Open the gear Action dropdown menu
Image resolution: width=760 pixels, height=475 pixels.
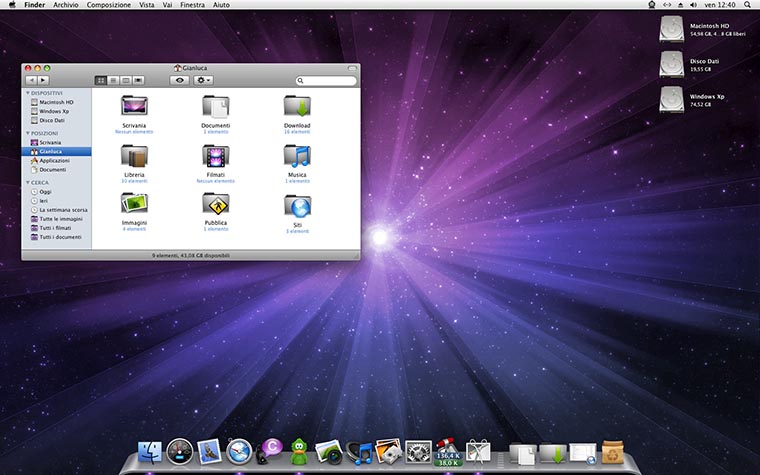pyautogui.click(x=204, y=80)
